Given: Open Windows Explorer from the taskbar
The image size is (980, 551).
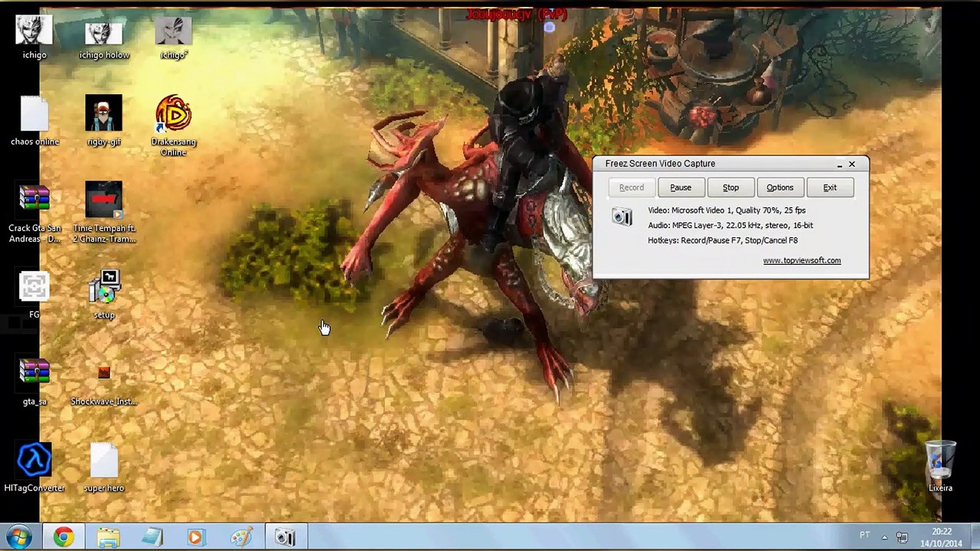Looking at the screenshot, I should (108, 537).
